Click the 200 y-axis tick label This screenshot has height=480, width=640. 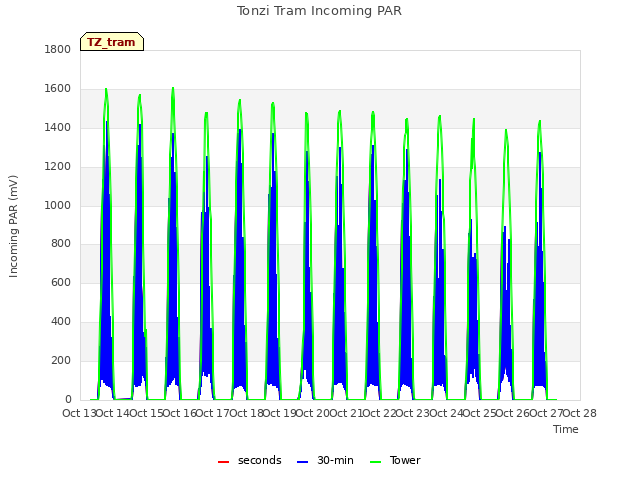coord(61,360)
